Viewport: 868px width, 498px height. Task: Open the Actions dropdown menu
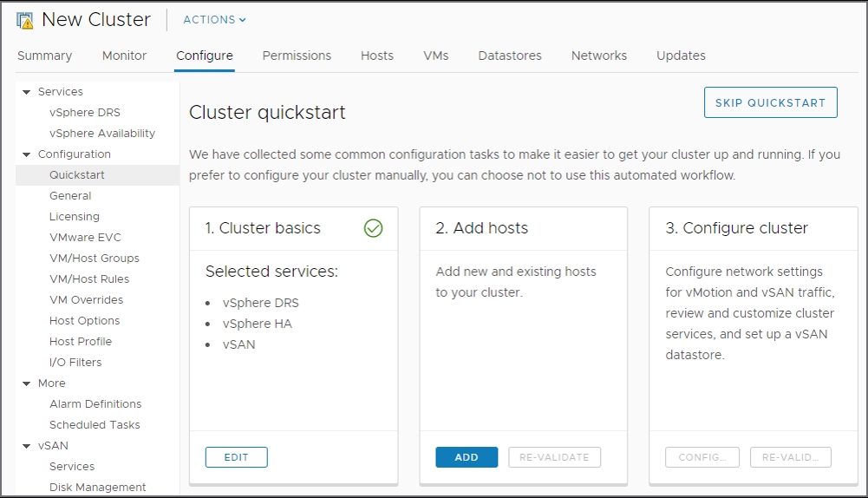[x=214, y=19]
